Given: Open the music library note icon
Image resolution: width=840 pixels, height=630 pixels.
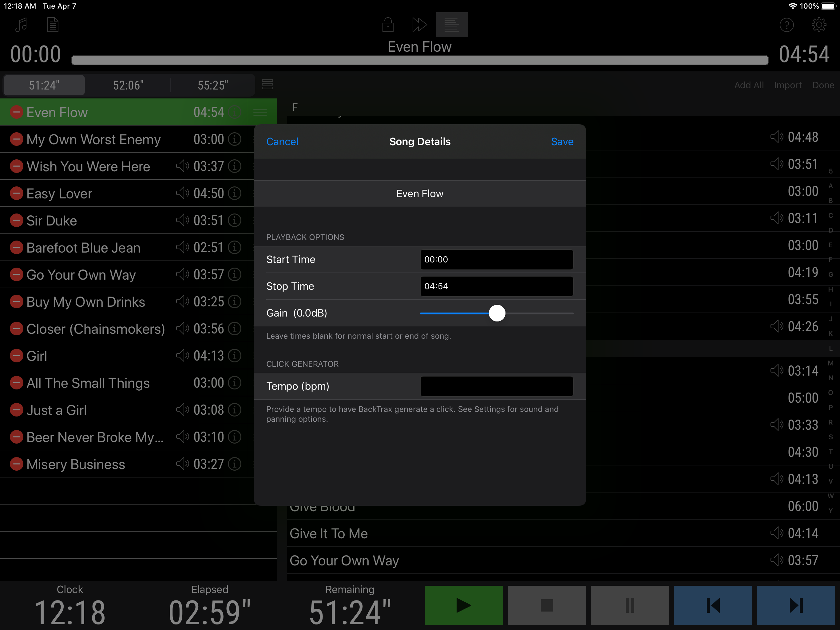Looking at the screenshot, I should (x=21, y=25).
